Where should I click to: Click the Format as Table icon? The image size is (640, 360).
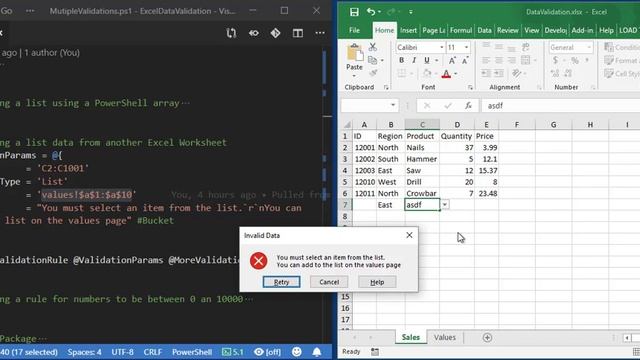609,60
